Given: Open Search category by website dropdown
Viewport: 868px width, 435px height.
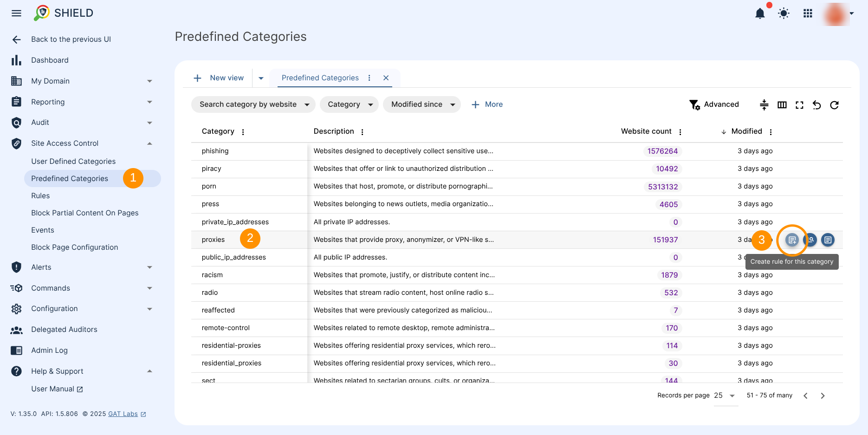Looking at the screenshot, I should tap(253, 104).
